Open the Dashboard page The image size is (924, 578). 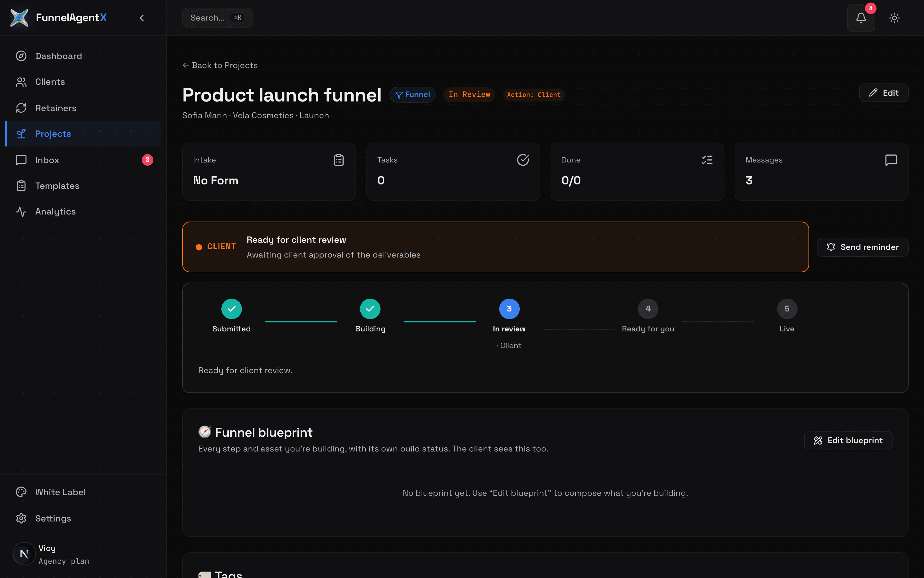tap(83, 56)
